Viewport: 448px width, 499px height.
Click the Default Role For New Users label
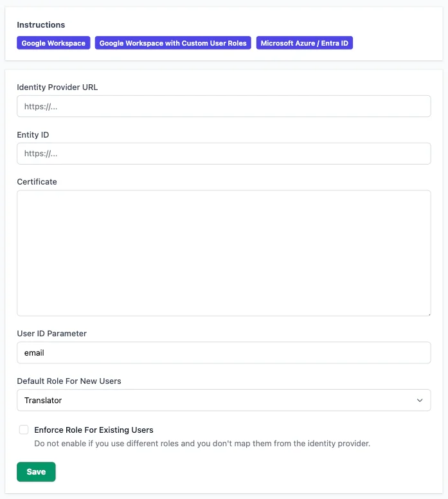click(x=69, y=381)
